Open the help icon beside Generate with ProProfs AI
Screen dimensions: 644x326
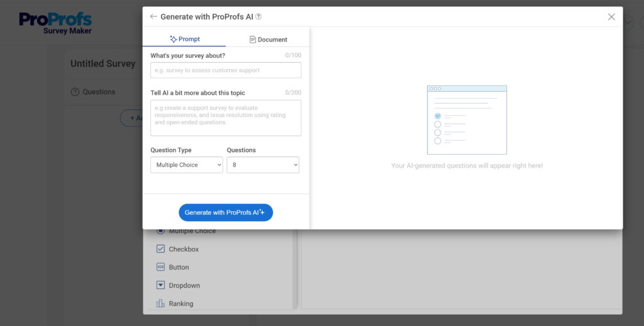(258, 17)
